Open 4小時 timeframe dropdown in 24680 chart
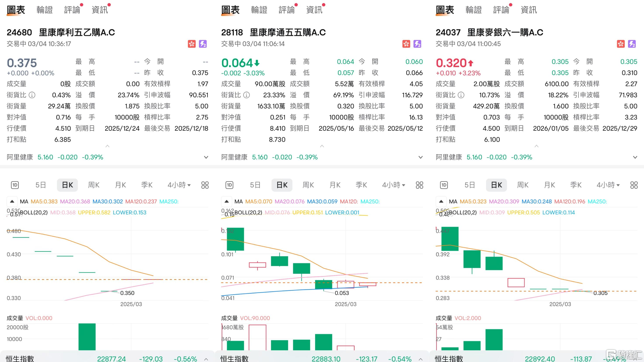This screenshot has width=644, height=362. [179, 185]
